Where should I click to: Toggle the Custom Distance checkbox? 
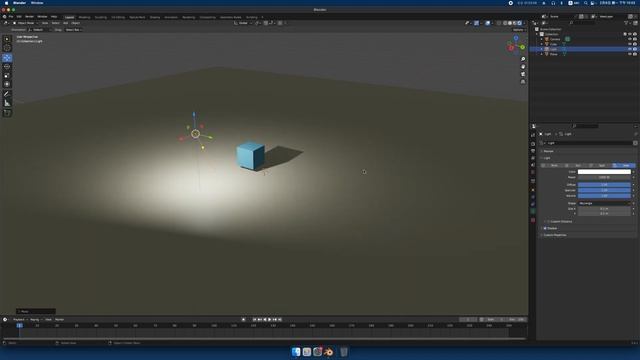pos(549,222)
